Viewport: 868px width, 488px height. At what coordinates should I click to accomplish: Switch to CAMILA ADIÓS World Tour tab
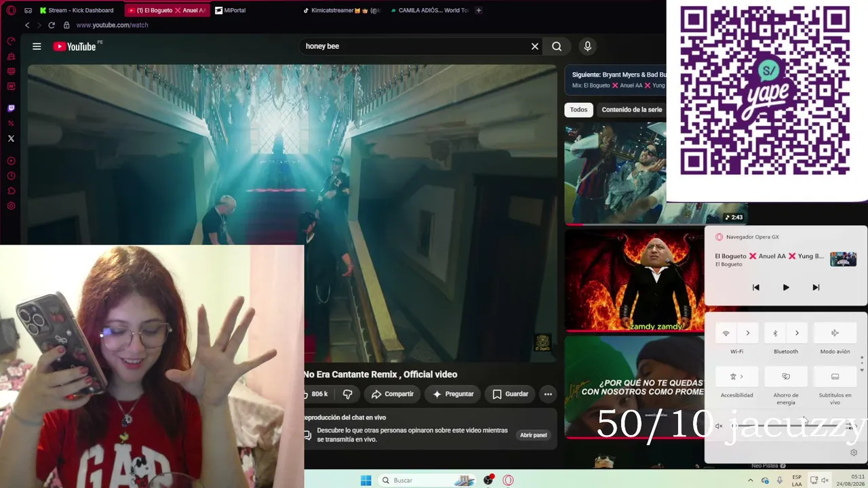pos(429,10)
